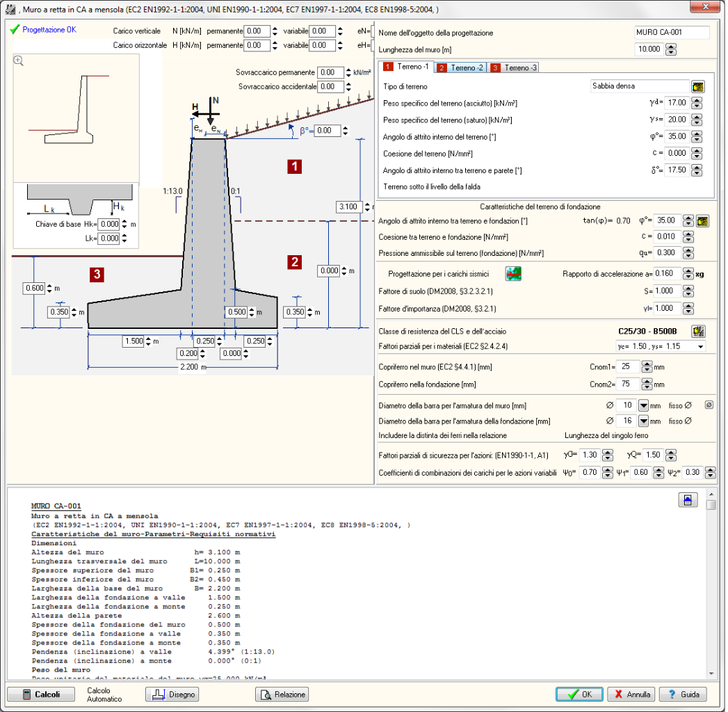Confirm with the OK button
Image resolution: width=728 pixels, height=712 pixels.
point(579,695)
